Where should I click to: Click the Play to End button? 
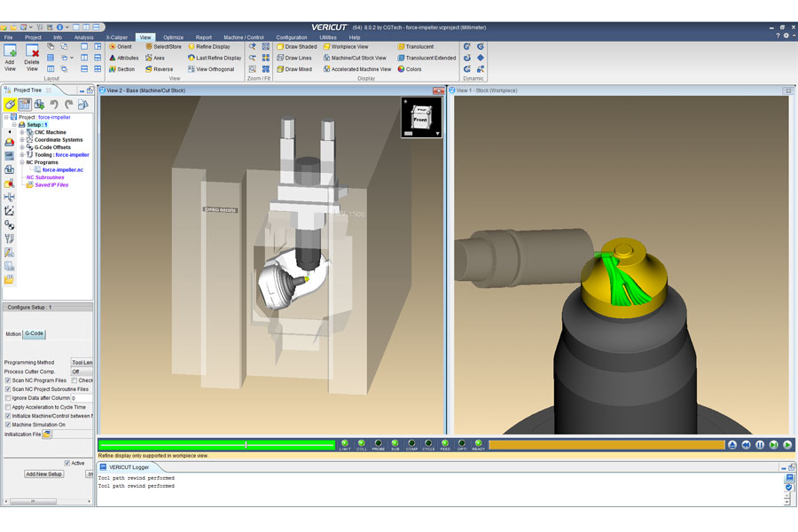(x=787, y=445)
